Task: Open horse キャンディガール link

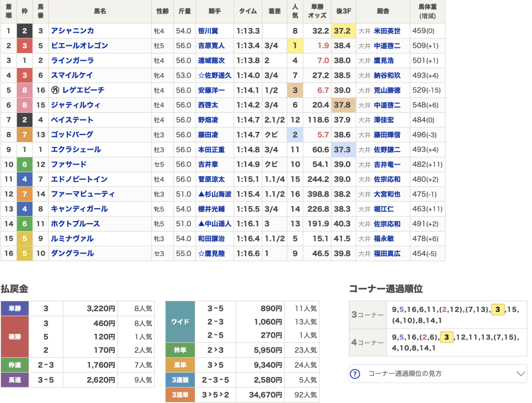Action: coord(79,209)
